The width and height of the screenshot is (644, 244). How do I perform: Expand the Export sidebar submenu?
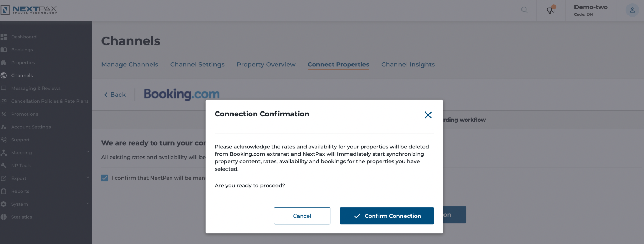(88, 178)
